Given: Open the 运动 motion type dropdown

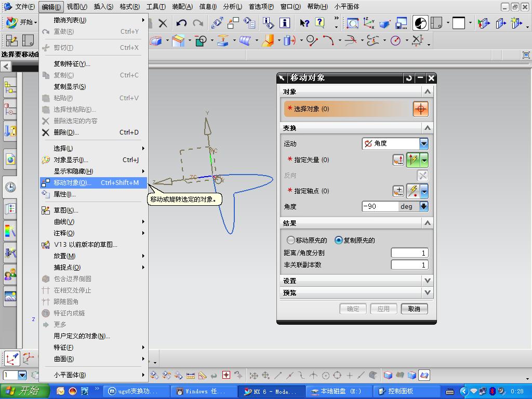Looking at the screenshot, I should click(x=424, y=143).
